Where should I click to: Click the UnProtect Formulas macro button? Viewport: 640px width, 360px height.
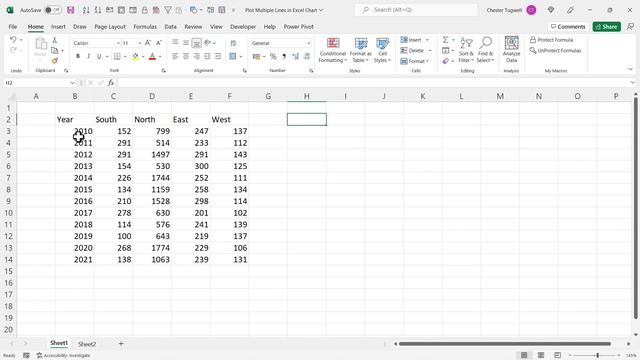[x=555, y=51]
